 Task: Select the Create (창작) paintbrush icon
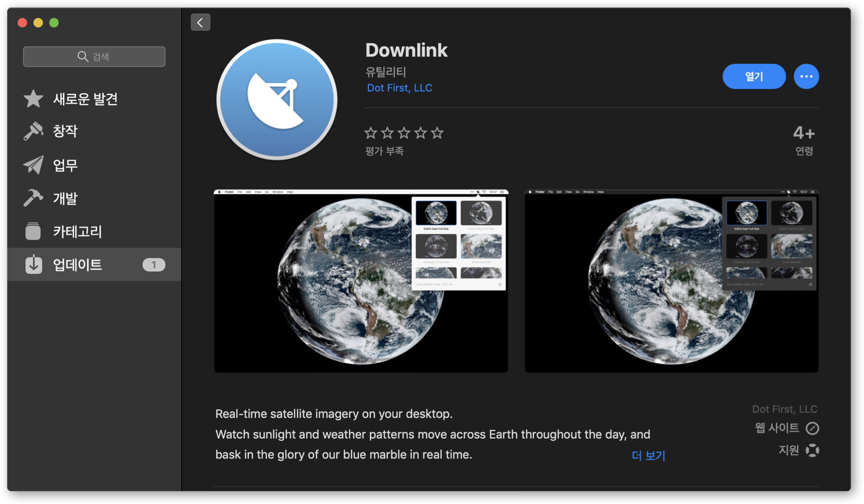[x=33, y=131]
